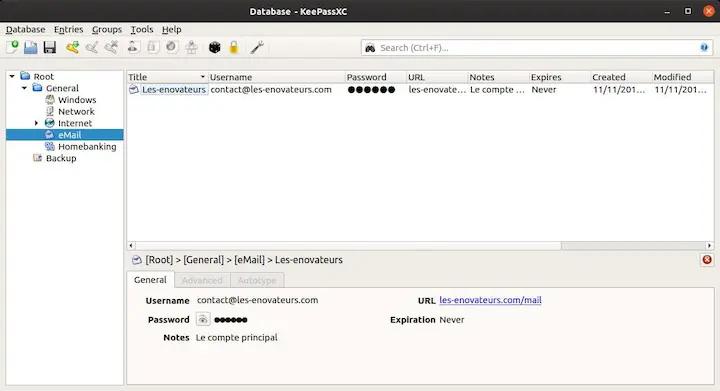
Task: Maximize the KeePassXC window
Action: coord(688,11)
